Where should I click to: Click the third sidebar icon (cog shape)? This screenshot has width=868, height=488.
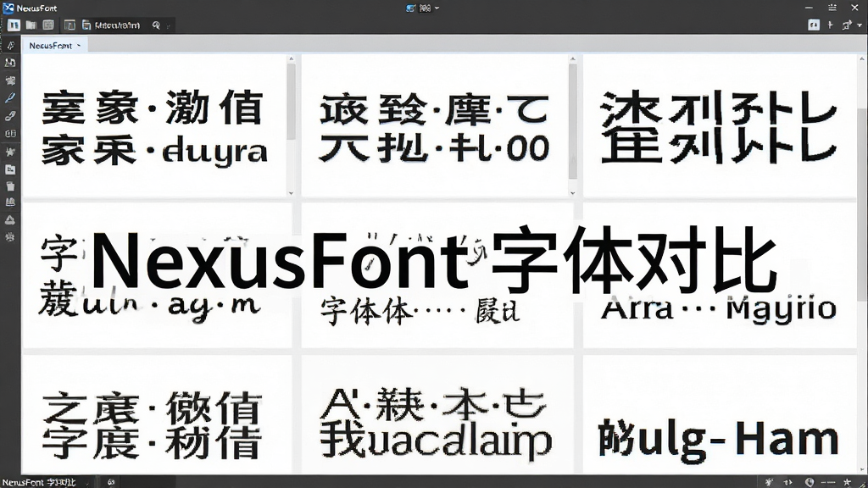(x=10, y=80)
